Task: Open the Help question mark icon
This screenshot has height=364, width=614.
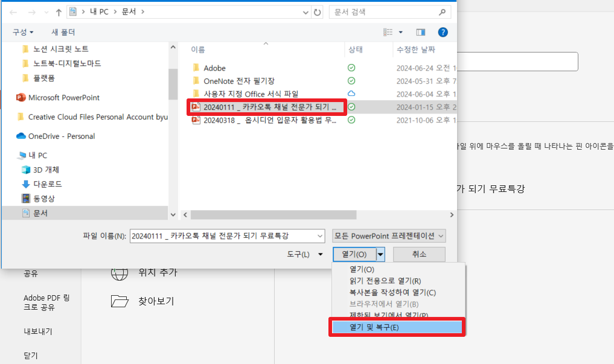Action: click(x=443, y=31)
